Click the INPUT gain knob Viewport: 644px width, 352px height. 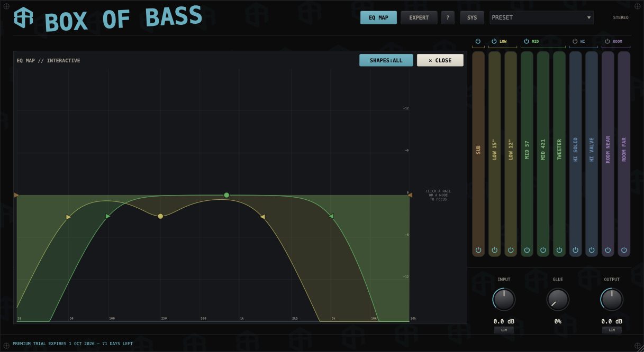click(504, 300)
